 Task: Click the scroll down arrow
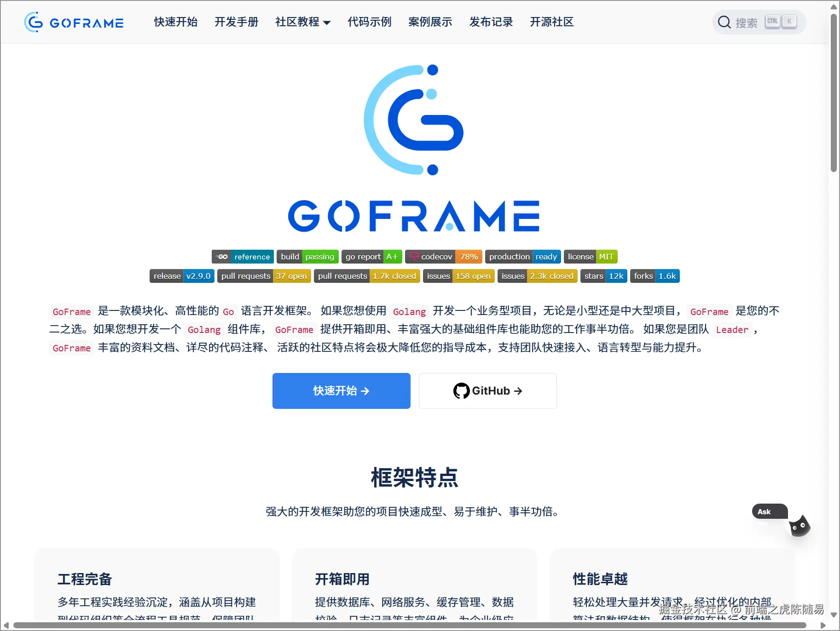point(834,614)
